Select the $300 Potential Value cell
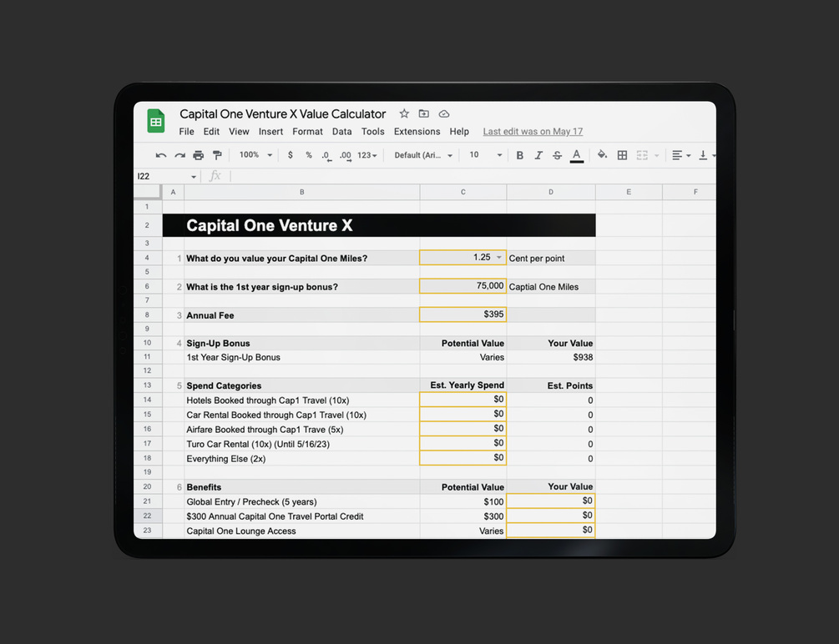 pyautogui.click(x=462, y=516)
